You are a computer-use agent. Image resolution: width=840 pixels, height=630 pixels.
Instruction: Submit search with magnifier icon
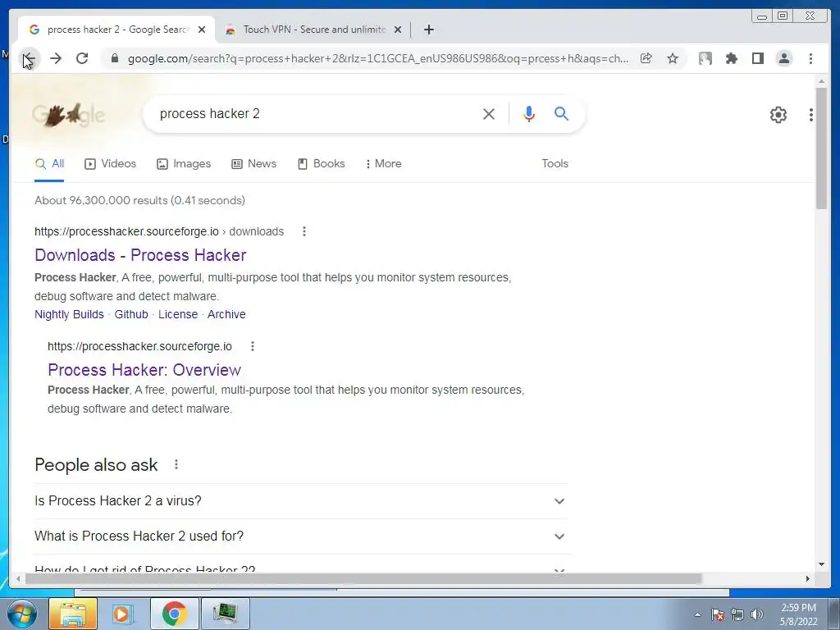coord(561,113)
